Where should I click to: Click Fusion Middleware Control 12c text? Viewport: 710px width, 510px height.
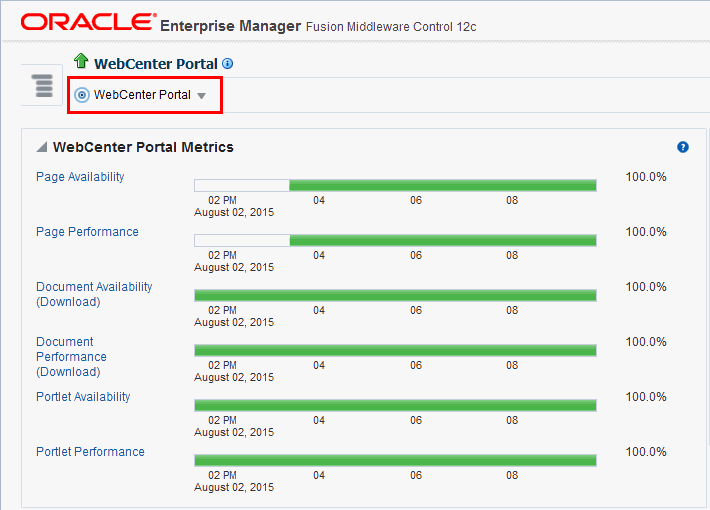pos(391,27)
